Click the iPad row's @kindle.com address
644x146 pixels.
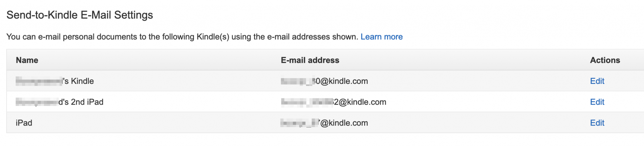pyautogui.click(x=324, y=123)
